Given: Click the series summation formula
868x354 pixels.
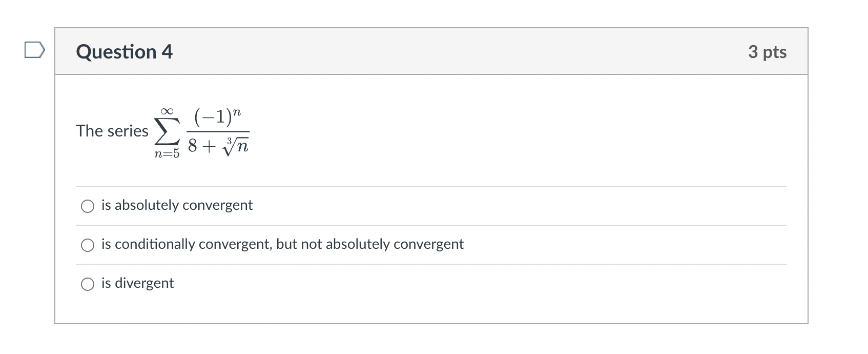Looking at the screenshot, I should tap(201, 131).
